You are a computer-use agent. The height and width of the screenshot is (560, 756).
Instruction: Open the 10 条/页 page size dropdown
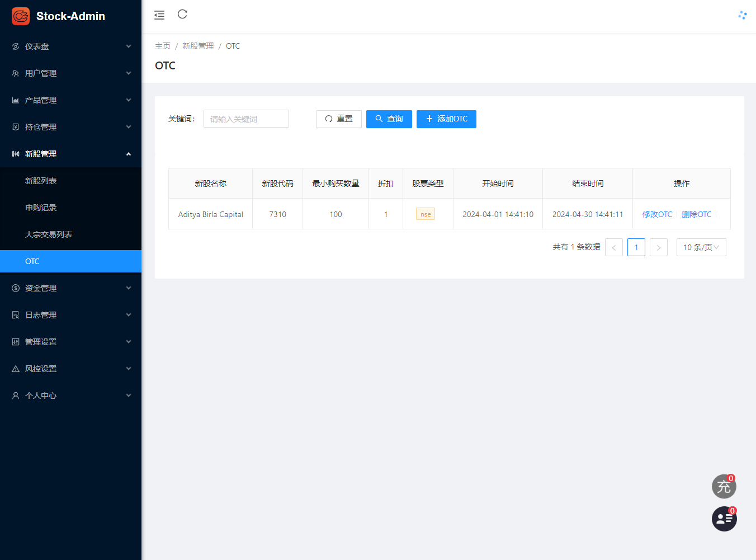(x=701, y=247)
